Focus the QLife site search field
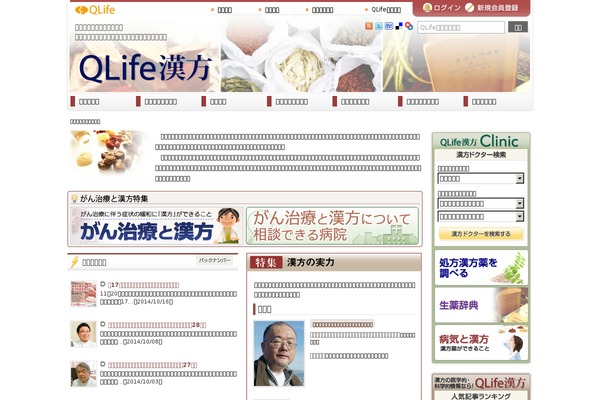600x400 pixels. tap(461, 27)
